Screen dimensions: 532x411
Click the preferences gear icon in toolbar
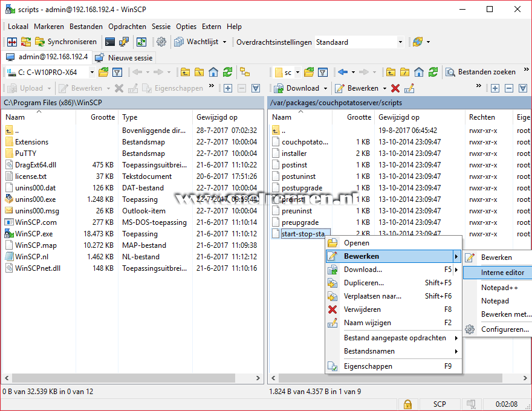[x=161, y=42]
